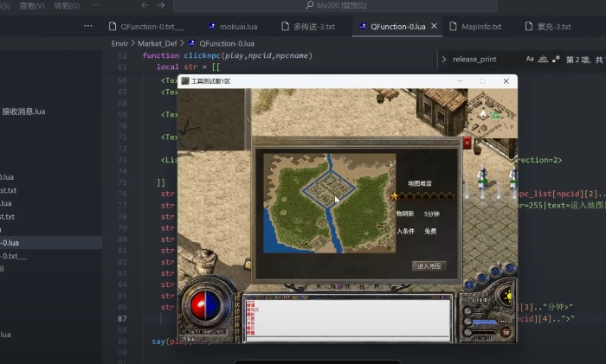The height and width of the screenshot is (364, 606).
Task: Click the map preview thumbnail in dialog
Action: tap(329, 203)
